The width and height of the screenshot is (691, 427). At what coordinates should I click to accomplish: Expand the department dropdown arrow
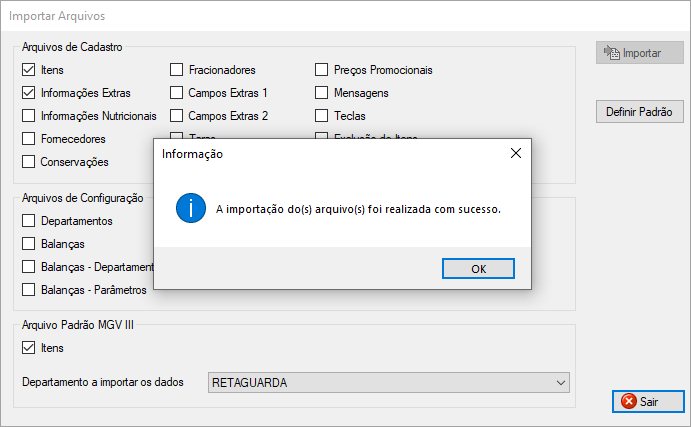tap(560, 382)
